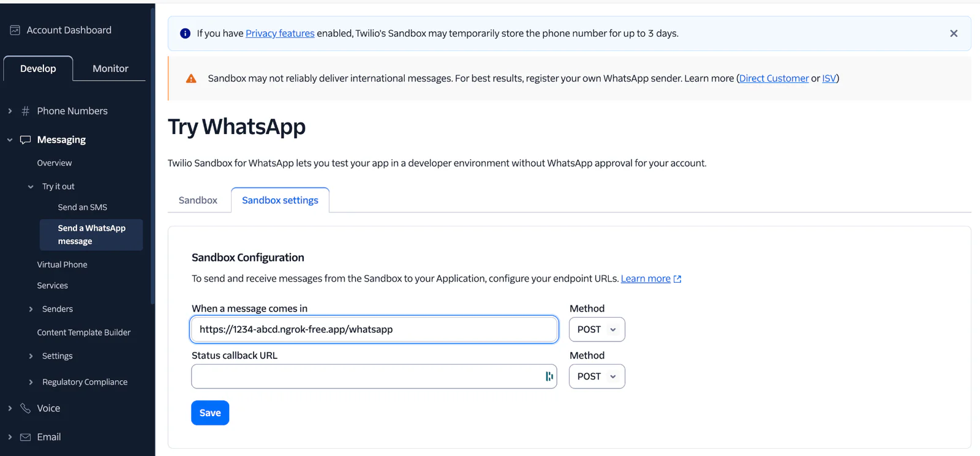Click the Settings label in the sidebar
This screenshot has height=456, width=980.
(x=58, y=356)
